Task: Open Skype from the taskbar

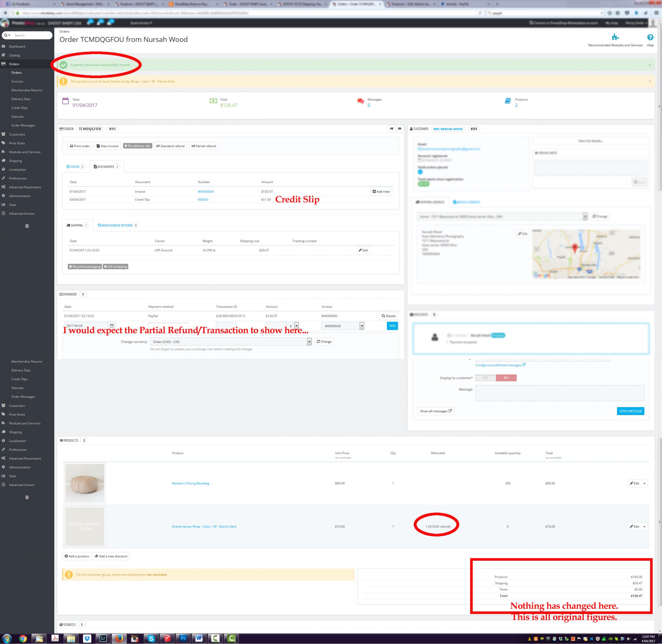Action: [151, 638]
